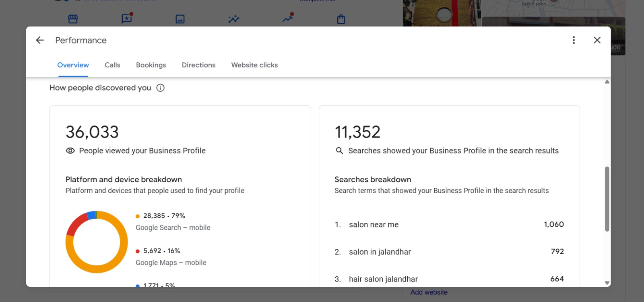Click the orange legend dot for Google Search – mobile

(x=138, y=216)
